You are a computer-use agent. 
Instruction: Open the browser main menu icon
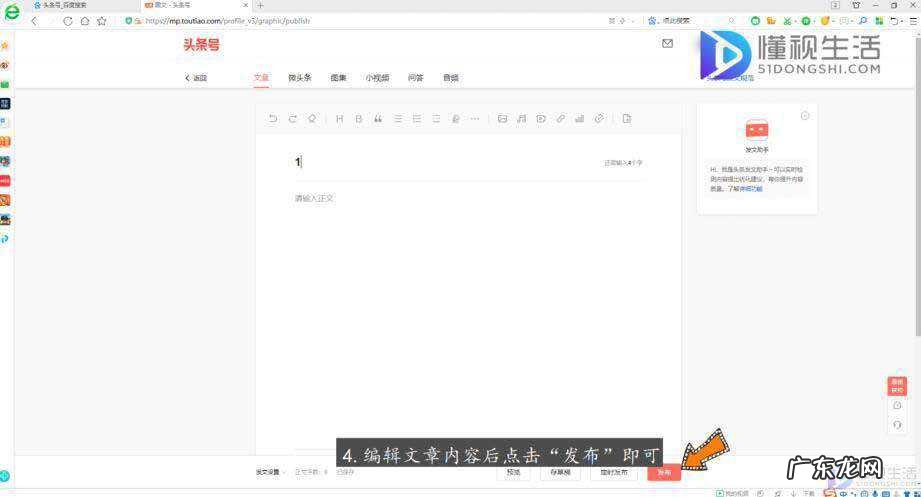click(x=913, y=21)
